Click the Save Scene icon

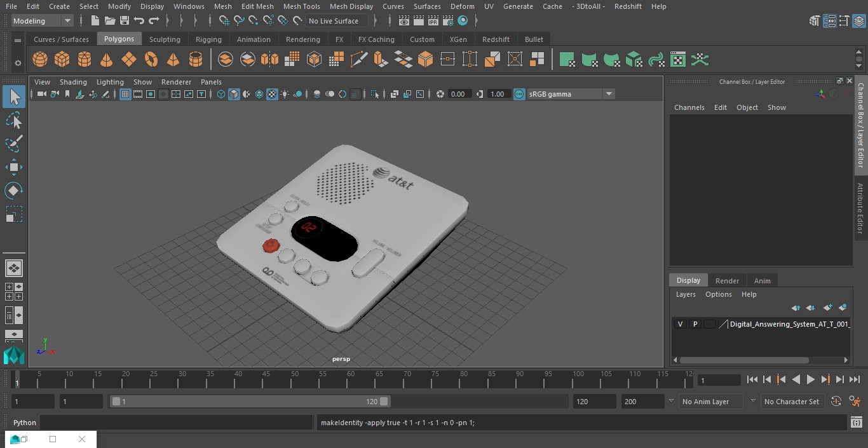[125, 21]
